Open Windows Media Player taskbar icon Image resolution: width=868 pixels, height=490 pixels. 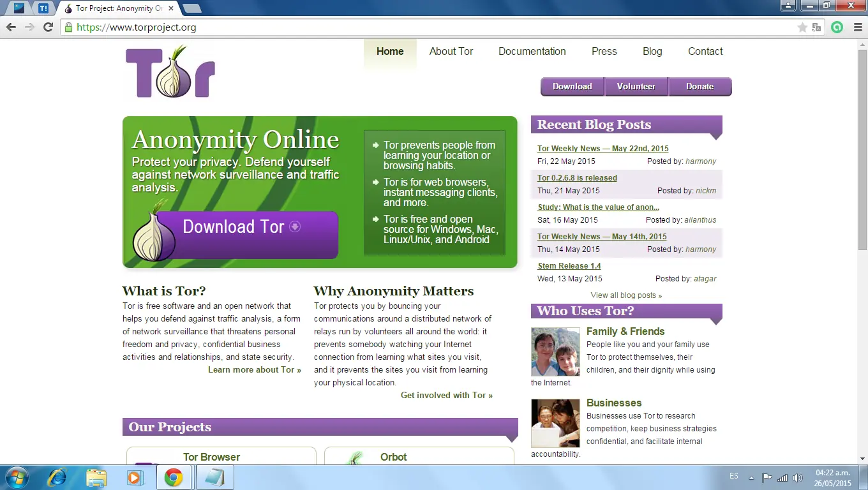coord(135,477)
